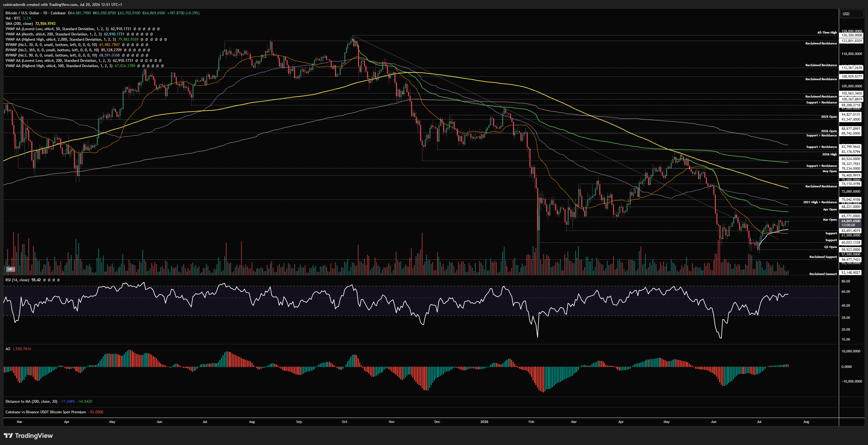Screen dimensions: 868x445
Task: Click the VWAP AA Month indicator legend
Action: pos(54,34)
